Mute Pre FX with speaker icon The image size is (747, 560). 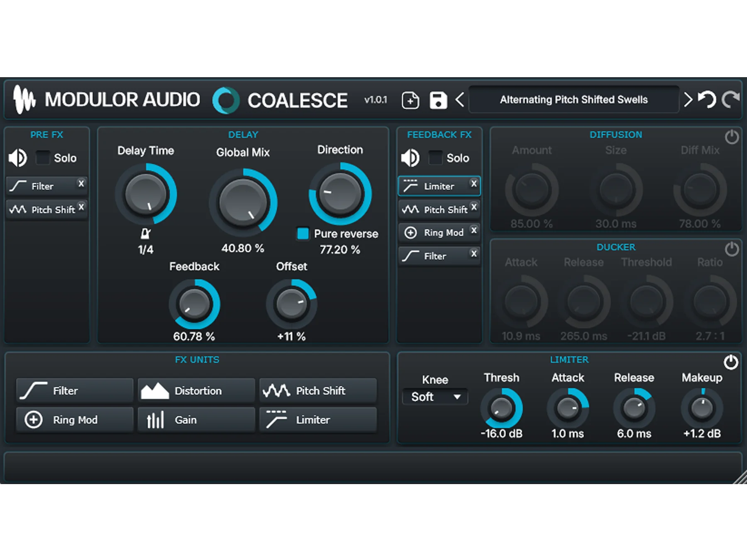coord(18,158)
